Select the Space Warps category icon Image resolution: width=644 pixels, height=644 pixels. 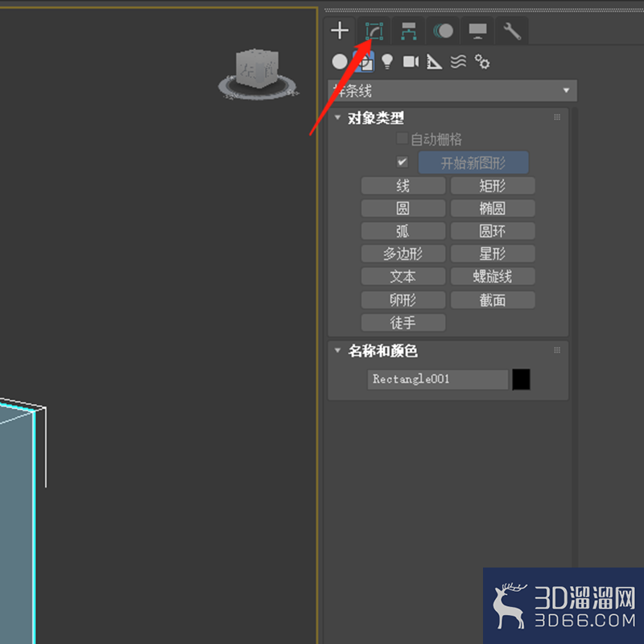coord(458,62)
